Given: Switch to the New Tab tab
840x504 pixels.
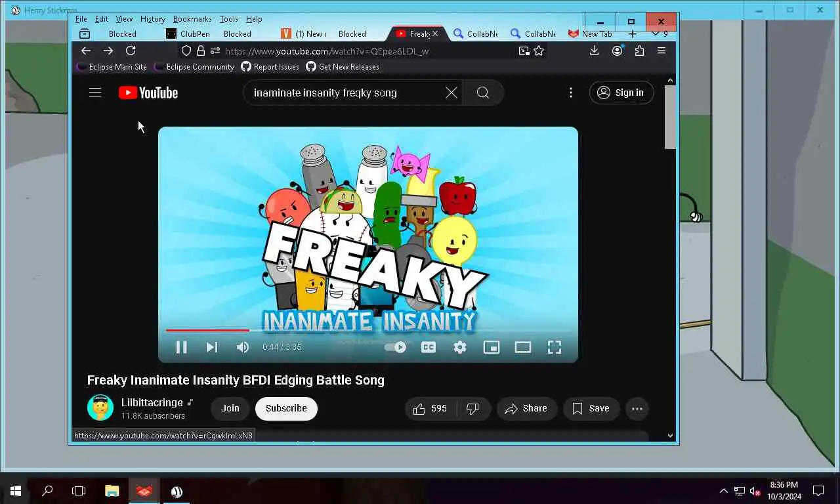Looking at the screenshot, I should pyautogui.click(x=590, y=33).
